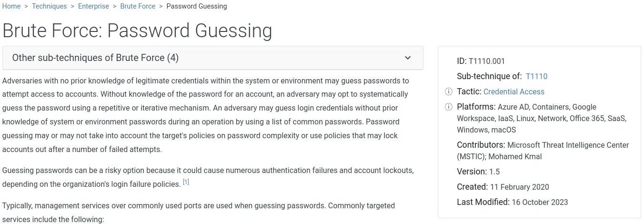
Task: Go to Home in the breadcrumb
Action: [11, 6]
